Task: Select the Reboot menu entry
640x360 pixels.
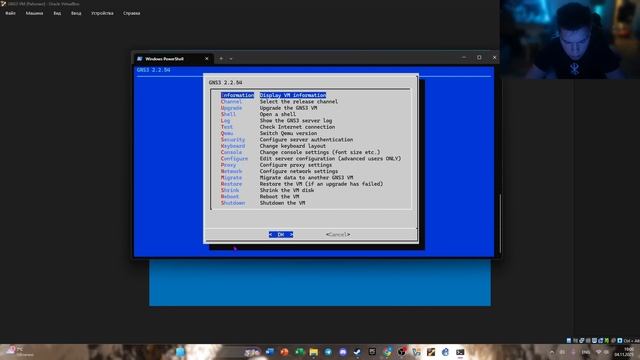Action: tap(230, 196)
